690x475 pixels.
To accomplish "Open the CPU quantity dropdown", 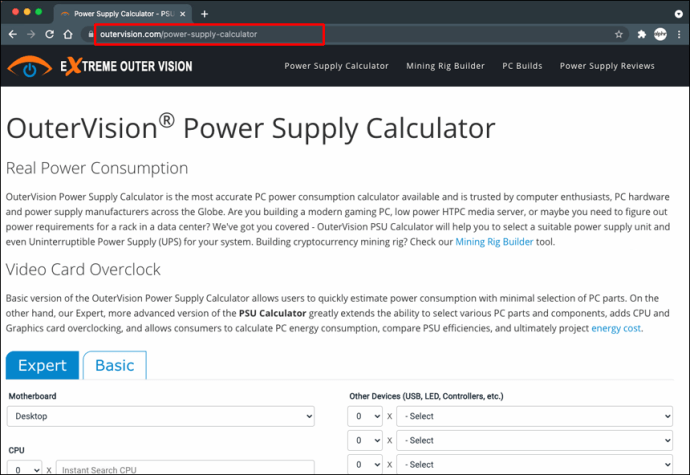I will point(25,469).
